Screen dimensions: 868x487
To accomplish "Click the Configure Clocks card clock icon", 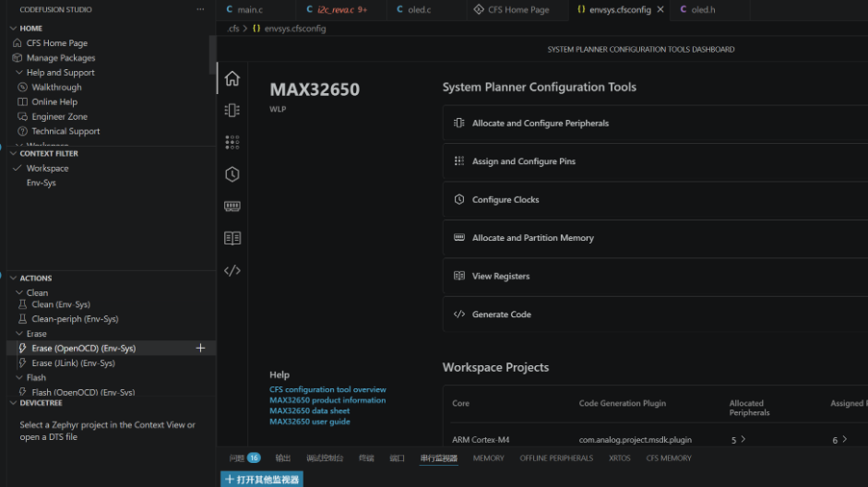I will pyautogui.click(x=459, y=199).
